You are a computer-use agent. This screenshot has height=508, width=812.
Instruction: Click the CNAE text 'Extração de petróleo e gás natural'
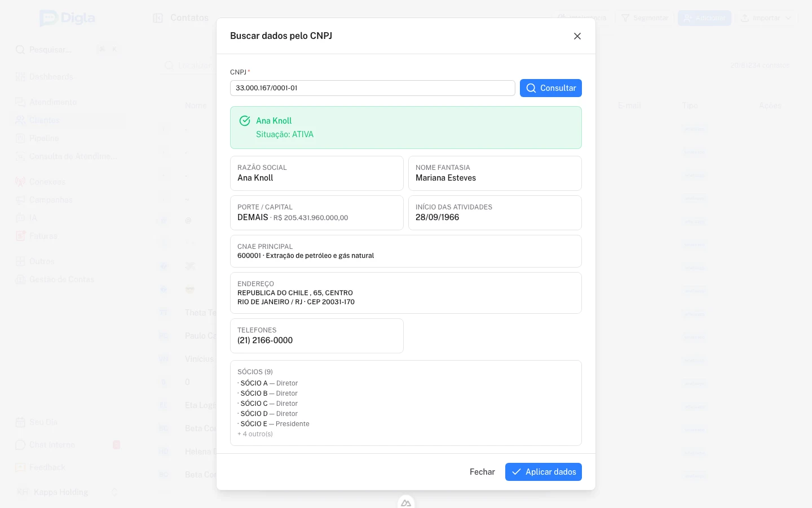[x=320, y=256]
